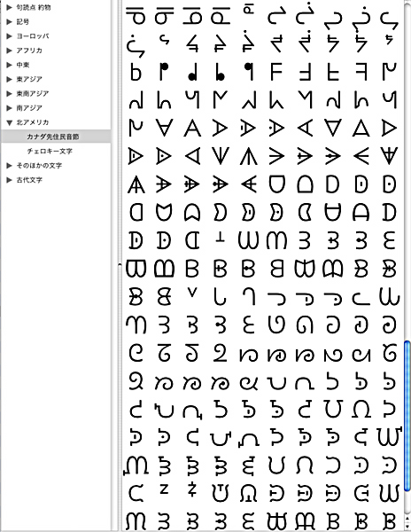
Task: Expand the 南アジア category triangle
Action: (x=9, y=108)
